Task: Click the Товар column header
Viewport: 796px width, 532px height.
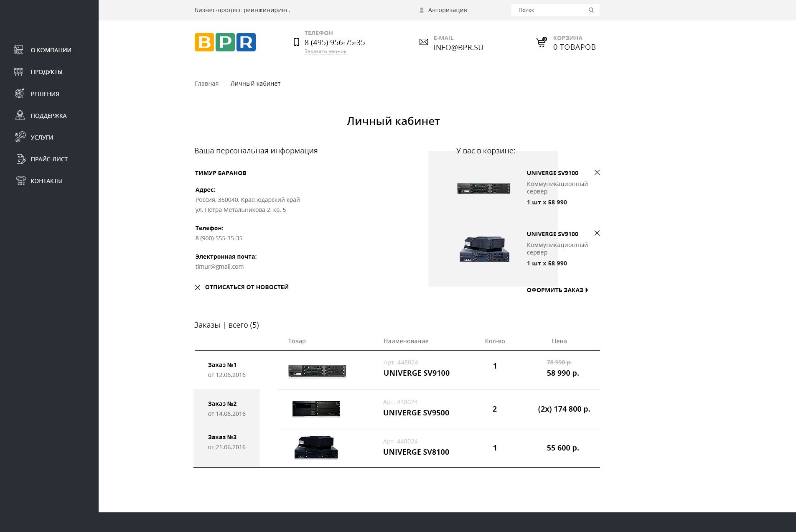Action: [297, 341]
